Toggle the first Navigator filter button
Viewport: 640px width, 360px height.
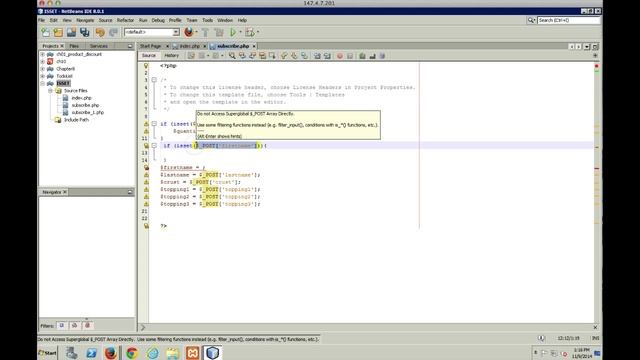62,326
